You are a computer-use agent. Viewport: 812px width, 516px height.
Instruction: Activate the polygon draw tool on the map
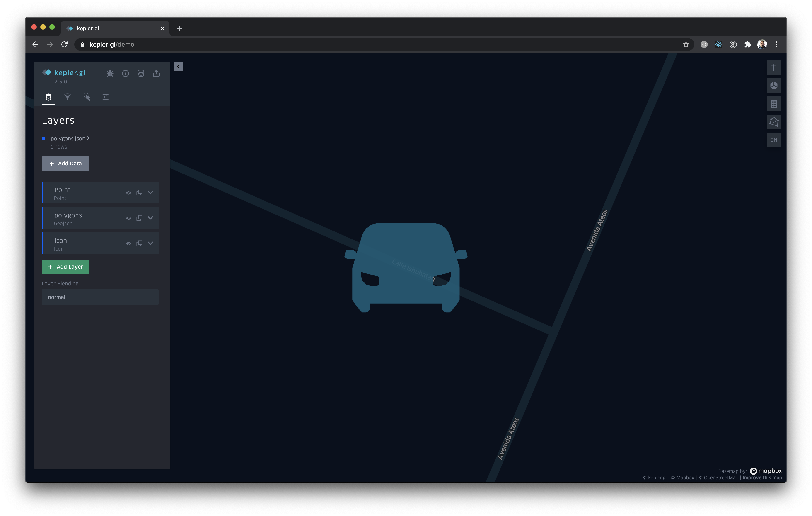[x=773, y=122]
